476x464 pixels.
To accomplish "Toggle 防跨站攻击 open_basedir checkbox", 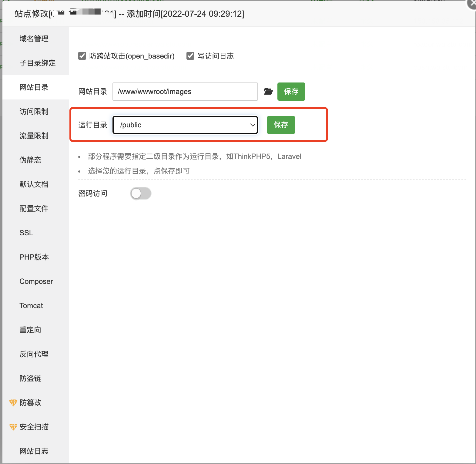I will [x=82, y=56].
